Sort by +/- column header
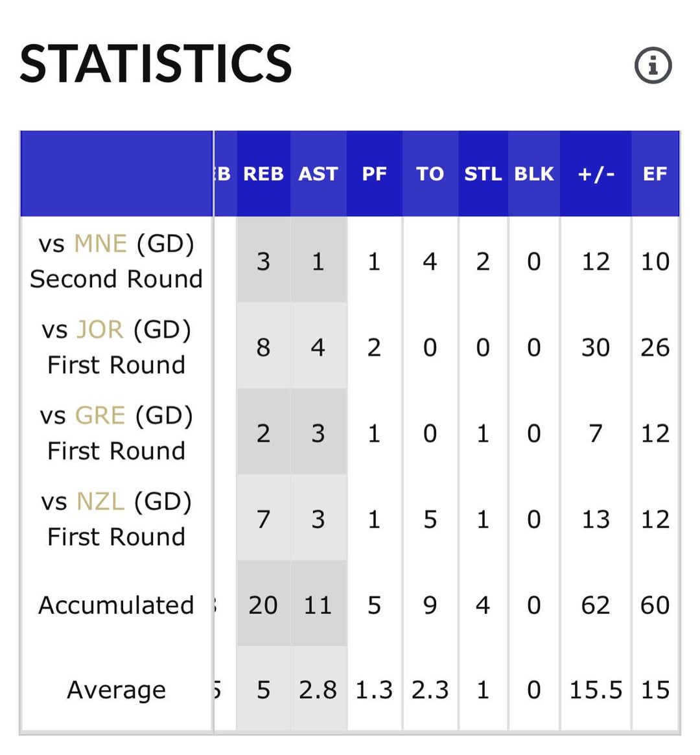Image resolution: width=700 pixels, height=755 pixels. click(x=596, y=174)
